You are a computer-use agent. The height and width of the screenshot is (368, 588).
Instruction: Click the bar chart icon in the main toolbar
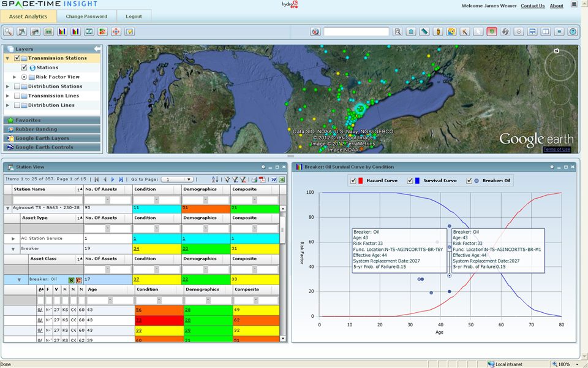coord(61,31)
